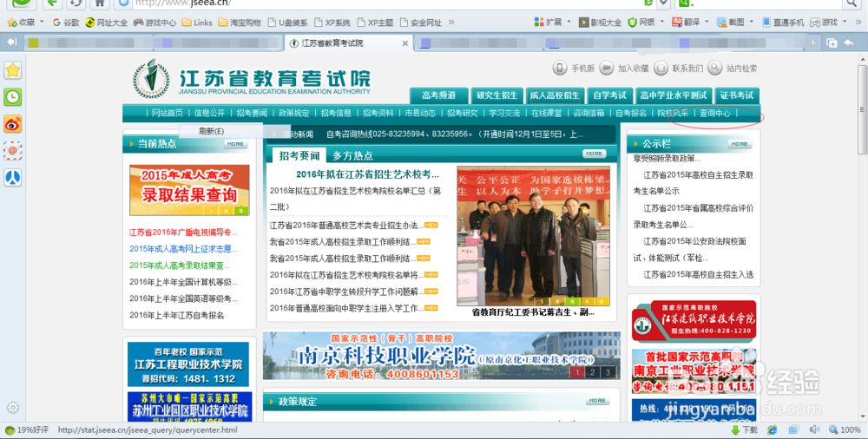The height and width of the screenshot is (439, 868).
Task: Open the sidebar Weibo icon
Action: (x=13, y=123)
